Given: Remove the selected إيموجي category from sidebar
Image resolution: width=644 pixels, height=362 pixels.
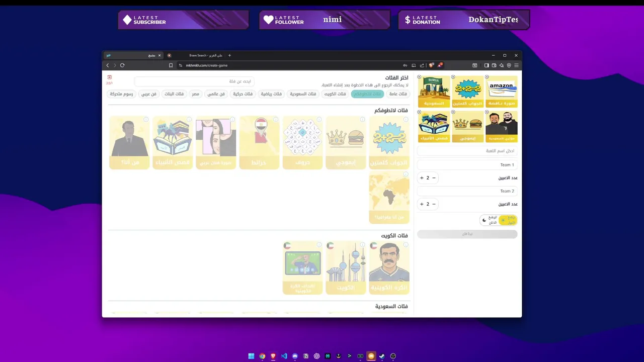Looking at the screenshot, I should [x=453, y=112].
